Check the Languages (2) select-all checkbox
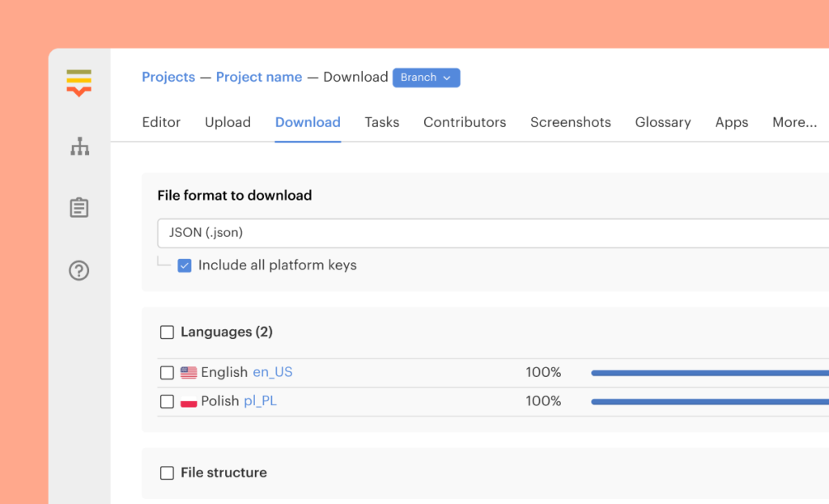 coord(167,332)
